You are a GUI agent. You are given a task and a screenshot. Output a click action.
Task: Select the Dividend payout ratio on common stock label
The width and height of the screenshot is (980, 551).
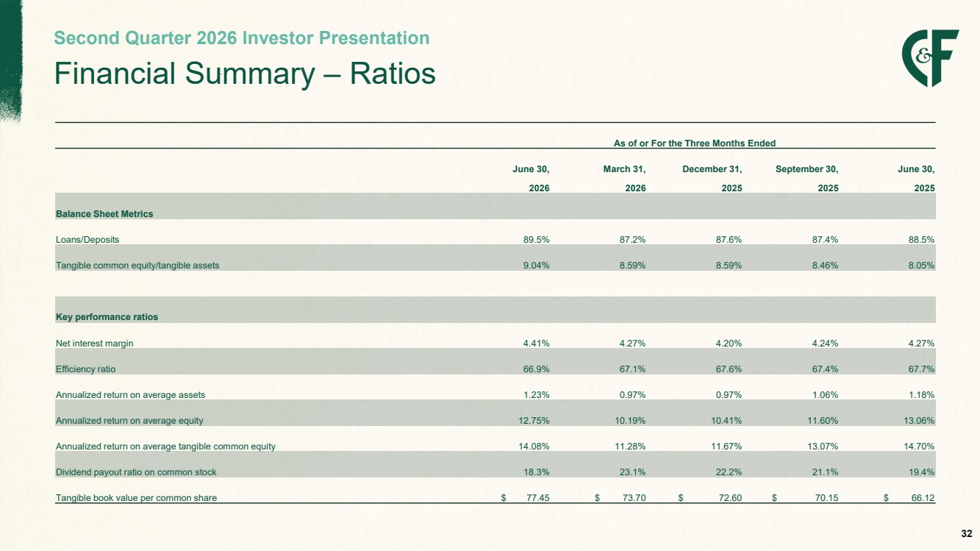(136, 472)
